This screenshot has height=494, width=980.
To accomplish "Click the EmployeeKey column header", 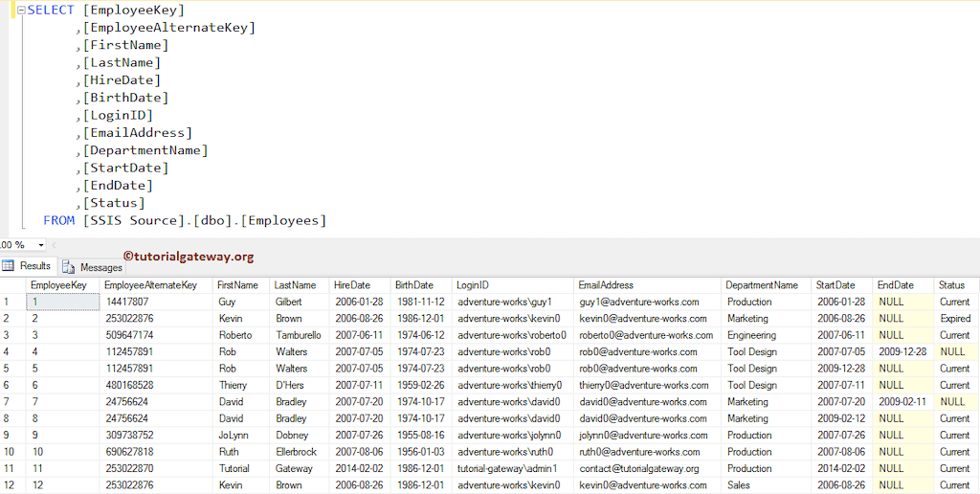I will tap(62, 285).
